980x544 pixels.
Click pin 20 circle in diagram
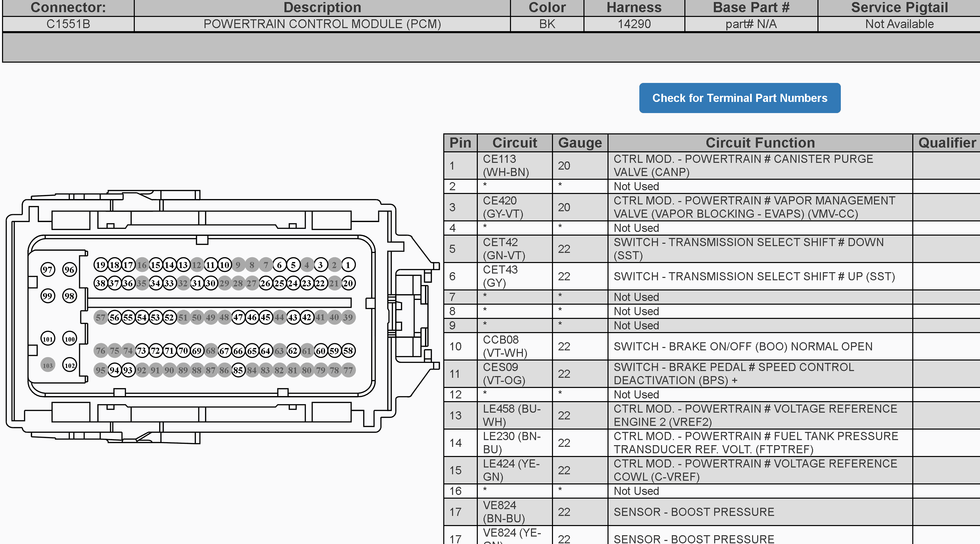click(x=348, y=283)
